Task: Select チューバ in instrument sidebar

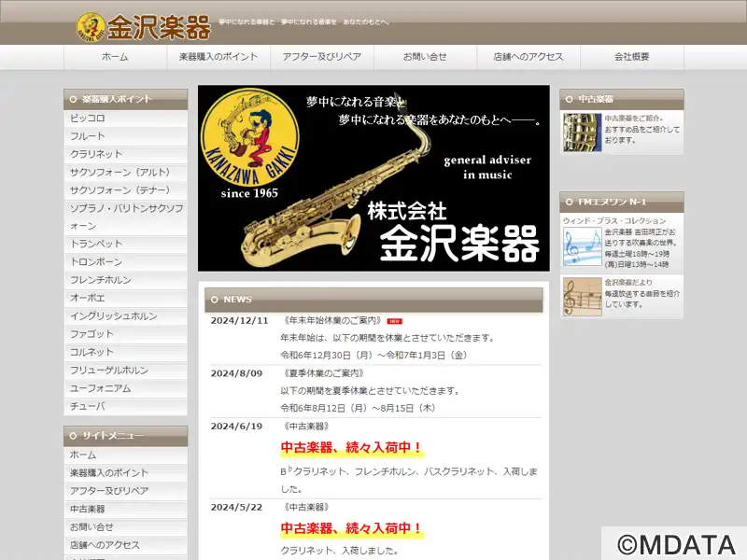Action: pos(126,407)
